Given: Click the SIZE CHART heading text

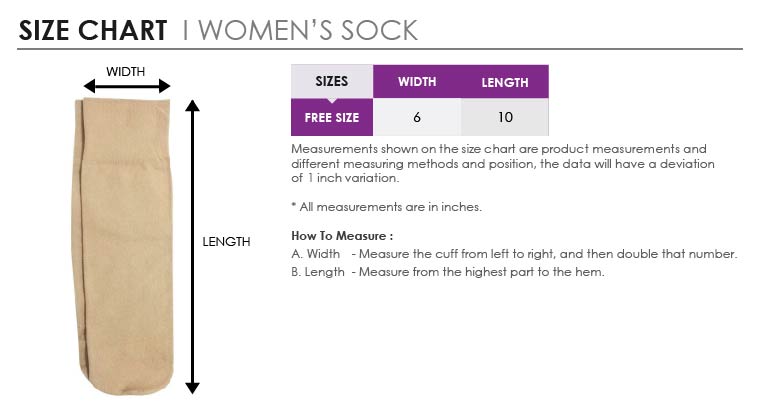Looking at the screenshot, I should pos(93,30).
